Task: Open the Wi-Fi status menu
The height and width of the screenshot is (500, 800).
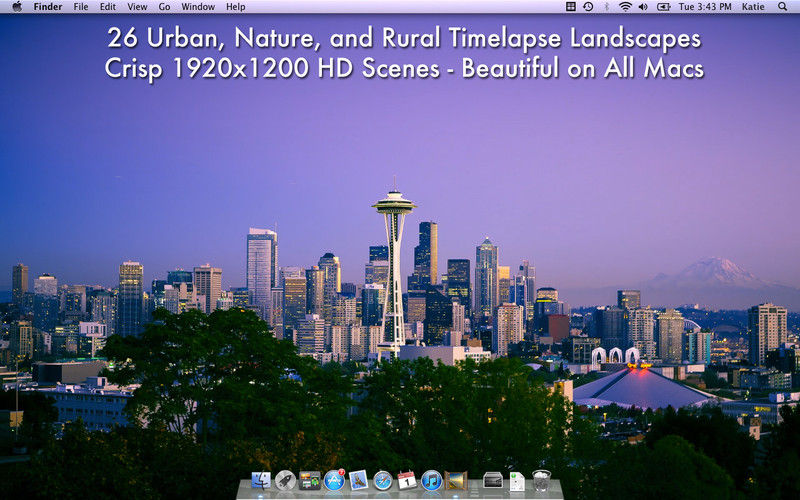Action: [625, 7]
